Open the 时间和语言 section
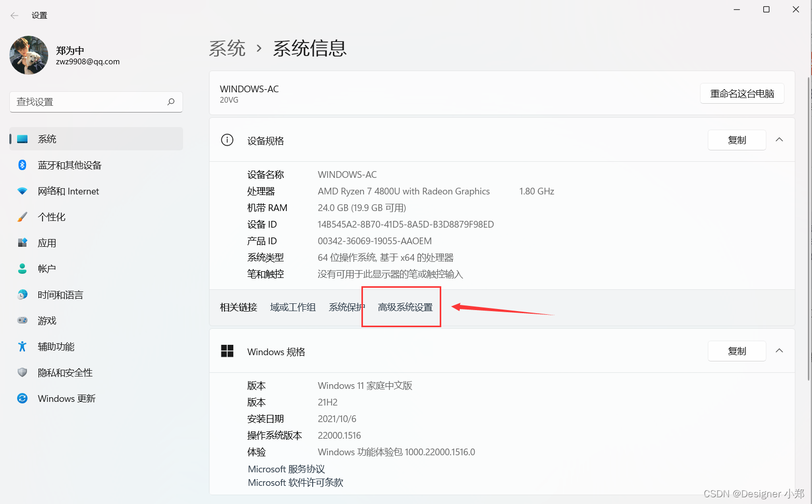Viewport: 812px width, 504px height. [x=96, y=295]
